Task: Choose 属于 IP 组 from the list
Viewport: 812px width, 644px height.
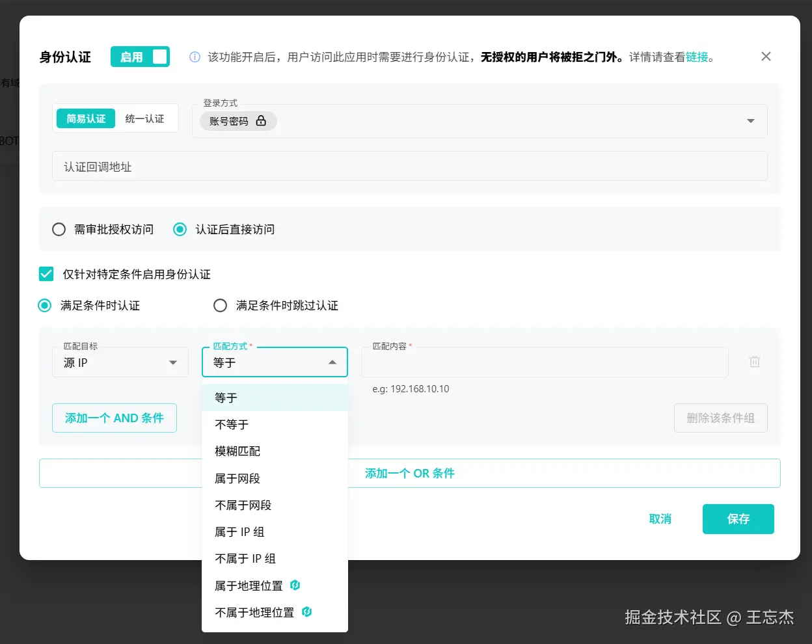Action: point(275,531)
